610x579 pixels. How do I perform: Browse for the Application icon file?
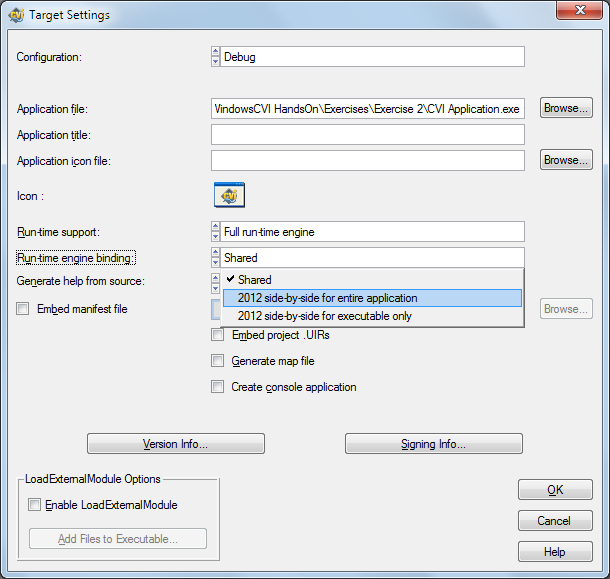pos(566,160)
